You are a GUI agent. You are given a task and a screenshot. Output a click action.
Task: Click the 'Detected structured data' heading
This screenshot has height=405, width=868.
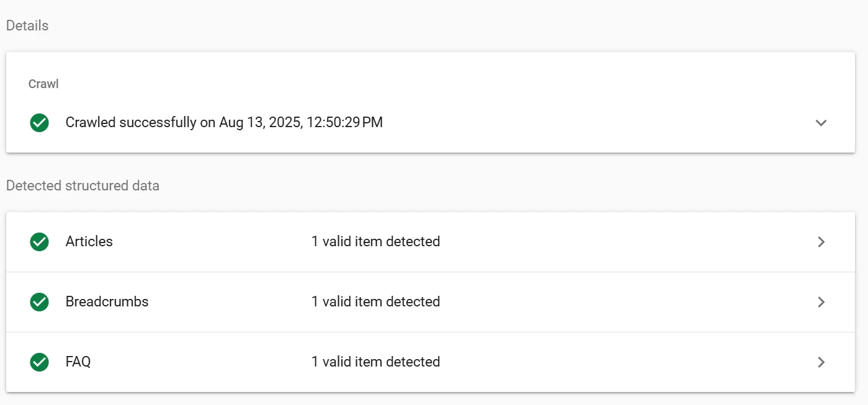click(83, 185)
